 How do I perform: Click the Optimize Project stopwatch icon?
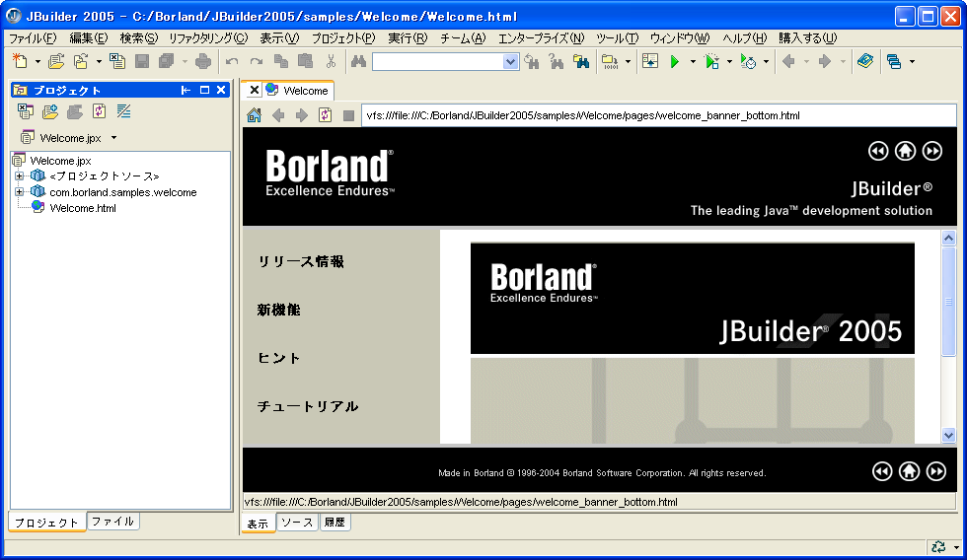pos(748,61)
